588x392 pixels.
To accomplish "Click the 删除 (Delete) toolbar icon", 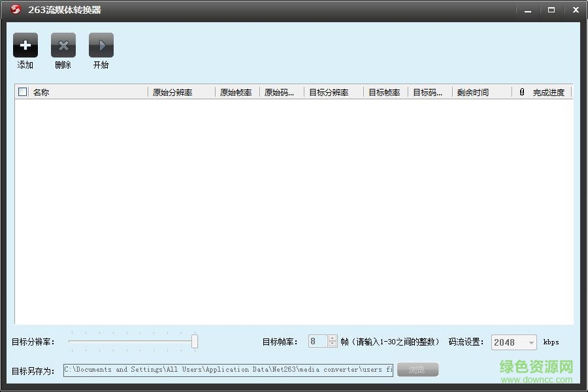I will coord(63,46).
